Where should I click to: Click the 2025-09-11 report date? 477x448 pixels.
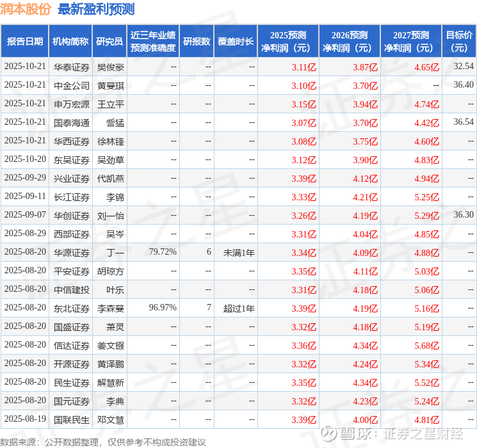[25, 196]
